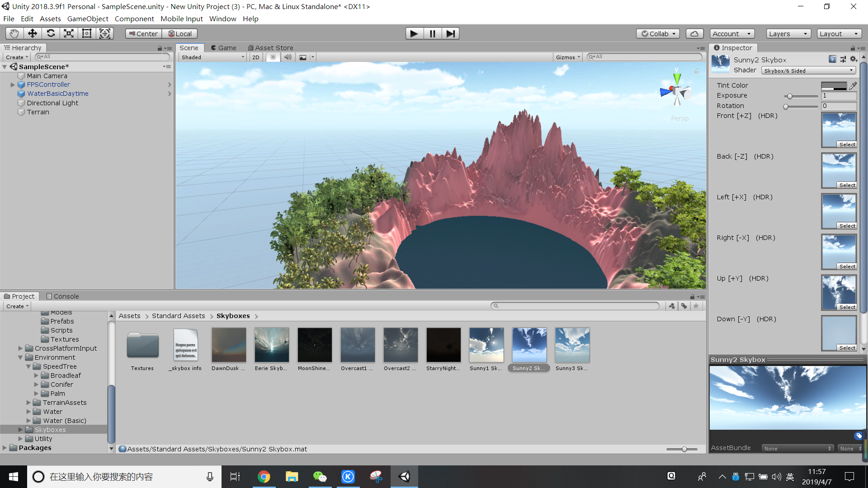Image resolution: width=868 pixels, height=488 pixels.
Task: Open WeChat from the taskbar
Action: [x=320, y=477]
